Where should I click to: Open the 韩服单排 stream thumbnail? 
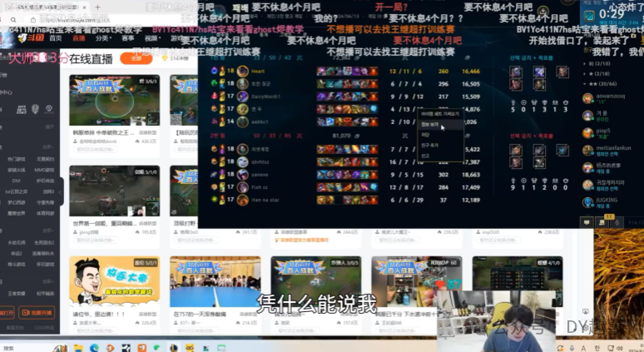(x=114, y=100)
